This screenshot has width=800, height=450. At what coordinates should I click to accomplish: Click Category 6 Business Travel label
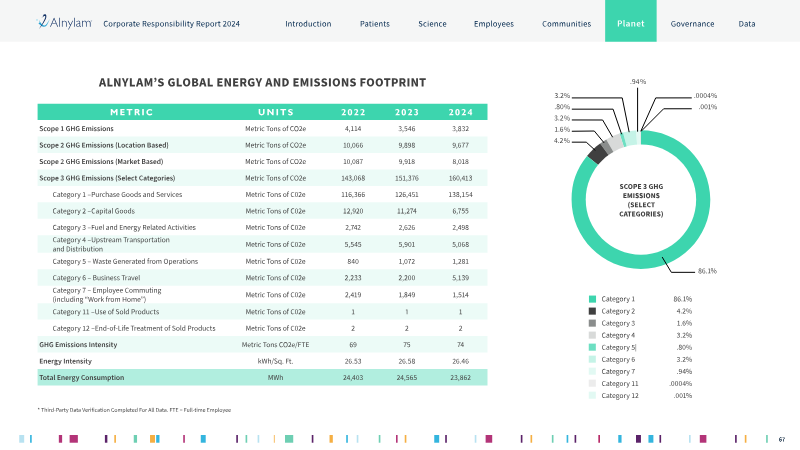[96, 278]
